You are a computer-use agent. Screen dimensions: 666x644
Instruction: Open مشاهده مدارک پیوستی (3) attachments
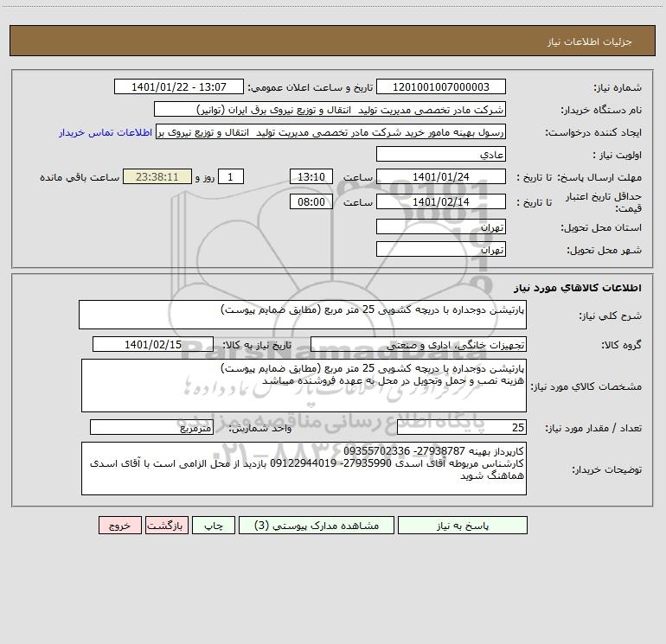click(317, 525)
